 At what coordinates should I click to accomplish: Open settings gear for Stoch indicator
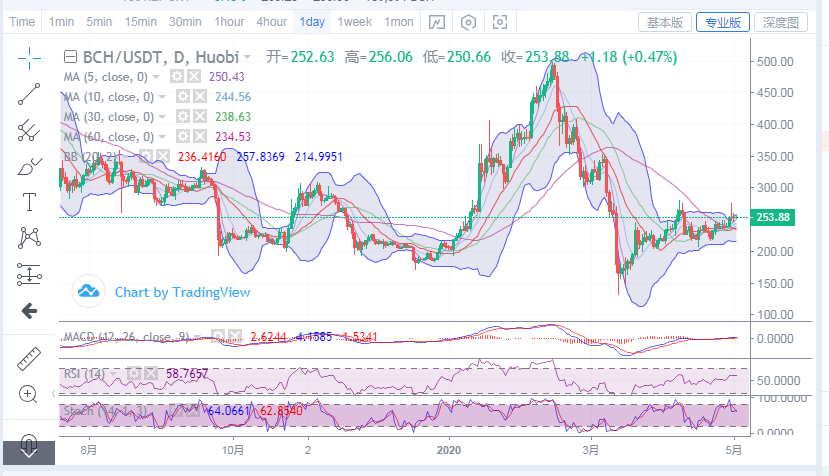click(176, 410)
